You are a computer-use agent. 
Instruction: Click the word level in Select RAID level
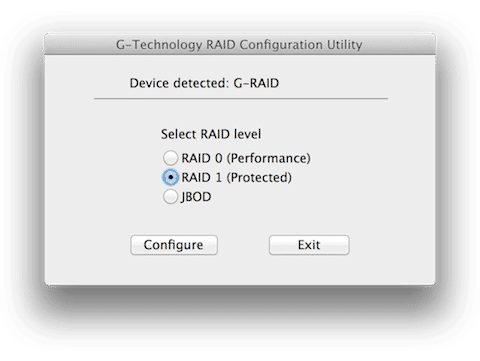pos(247,134)
